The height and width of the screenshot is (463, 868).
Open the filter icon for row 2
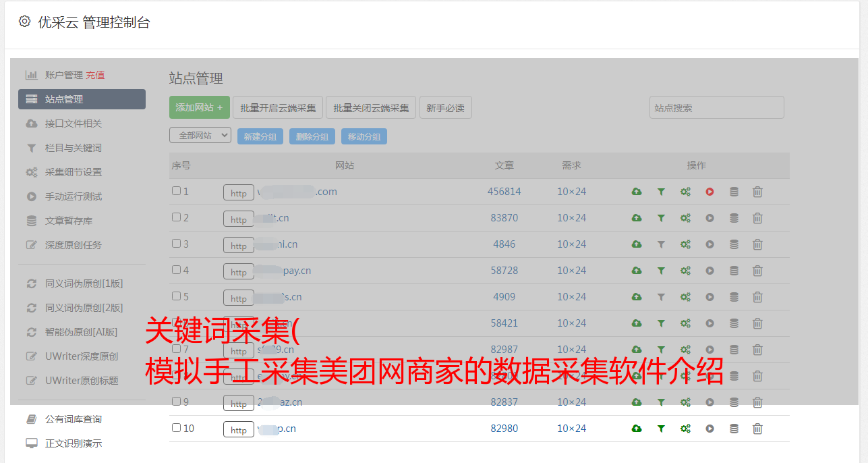pyautogui.click(x=661, y=218)
